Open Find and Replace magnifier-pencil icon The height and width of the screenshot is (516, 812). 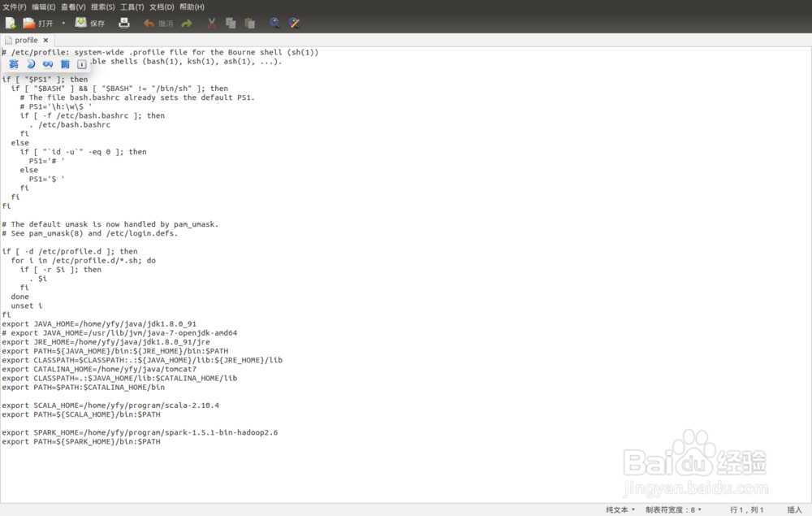click(294, 24)
